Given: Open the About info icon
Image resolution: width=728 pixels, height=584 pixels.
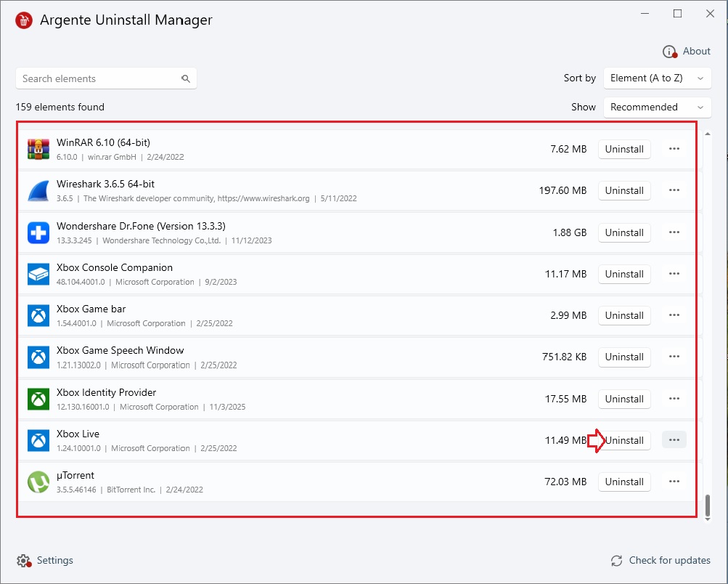Looking at the screenshot, I should pos(669,52).
